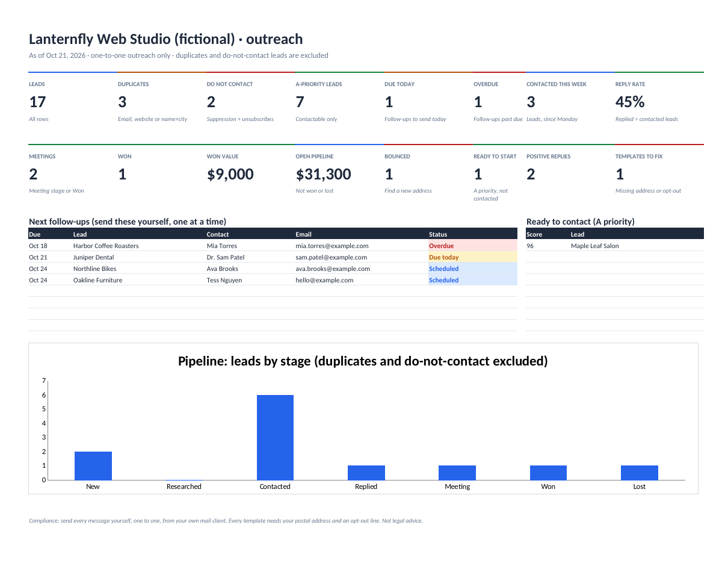The width and height of the screenshot is (728, 563).
Task: Click the As of Oct 21, 2026 subtitle
Action: pyautogui.click(x=179, y=55)
